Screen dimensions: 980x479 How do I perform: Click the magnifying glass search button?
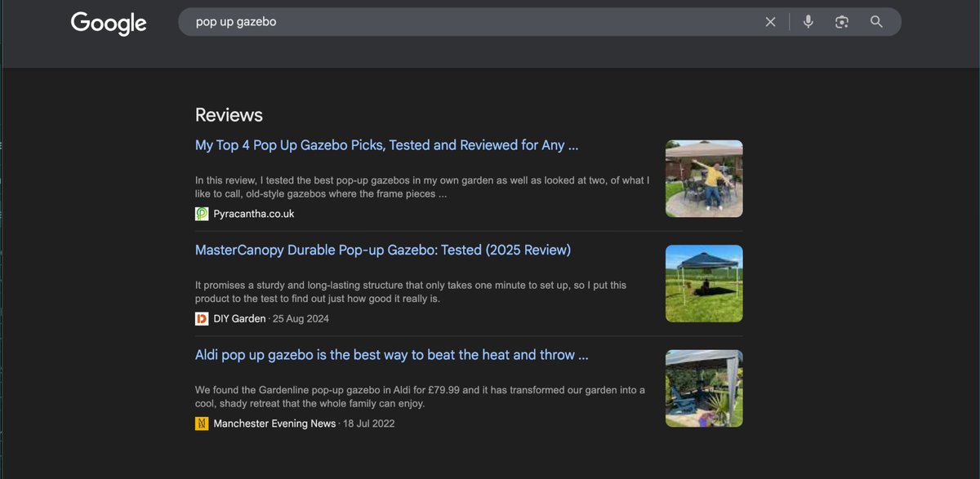coord(876,22)
